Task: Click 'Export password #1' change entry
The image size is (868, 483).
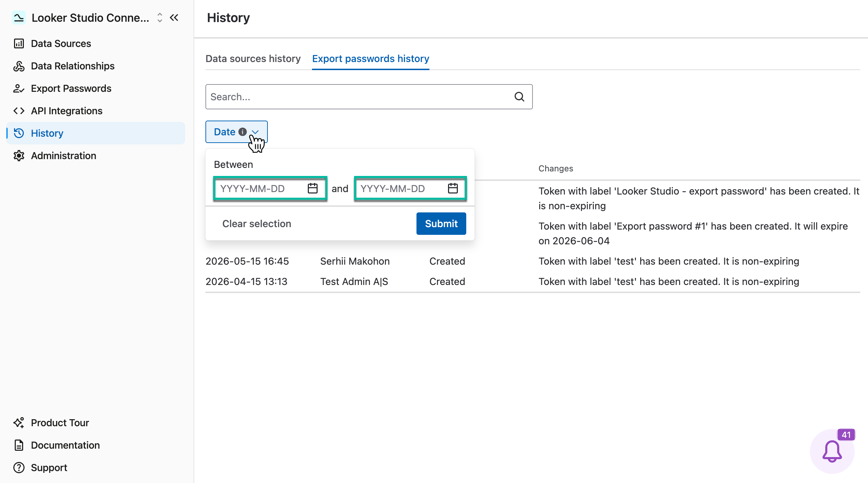Action: (x=693, y=233)
